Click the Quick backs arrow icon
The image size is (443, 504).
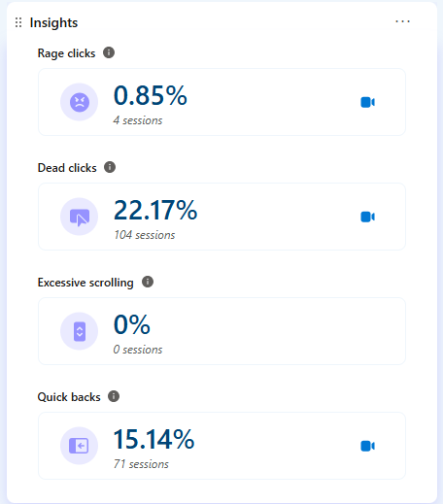pos(80,446)
